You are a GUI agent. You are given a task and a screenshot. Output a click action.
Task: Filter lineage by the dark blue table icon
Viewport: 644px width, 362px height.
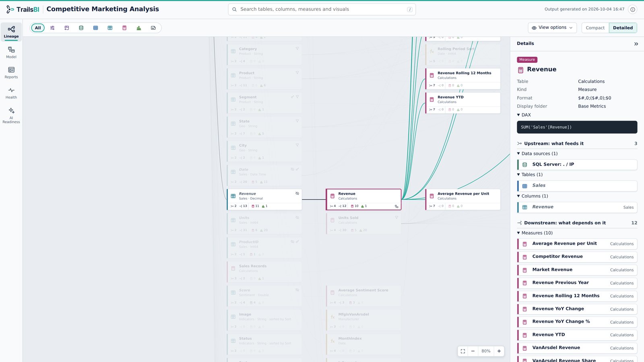[95, 28]
